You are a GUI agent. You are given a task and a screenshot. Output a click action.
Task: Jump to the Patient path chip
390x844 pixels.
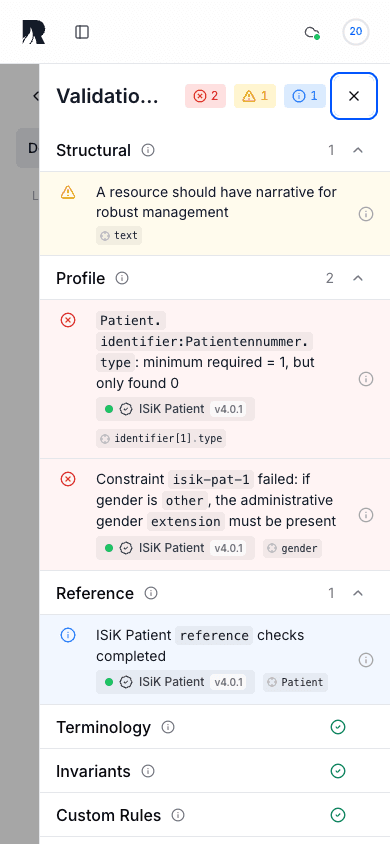[295, 682]
